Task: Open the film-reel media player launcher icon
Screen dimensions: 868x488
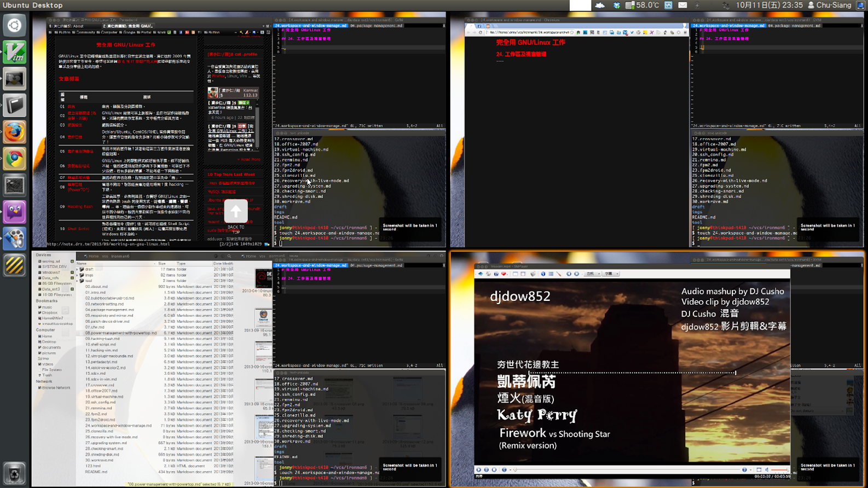Action: pyautogui.click(x=15, y=239)
